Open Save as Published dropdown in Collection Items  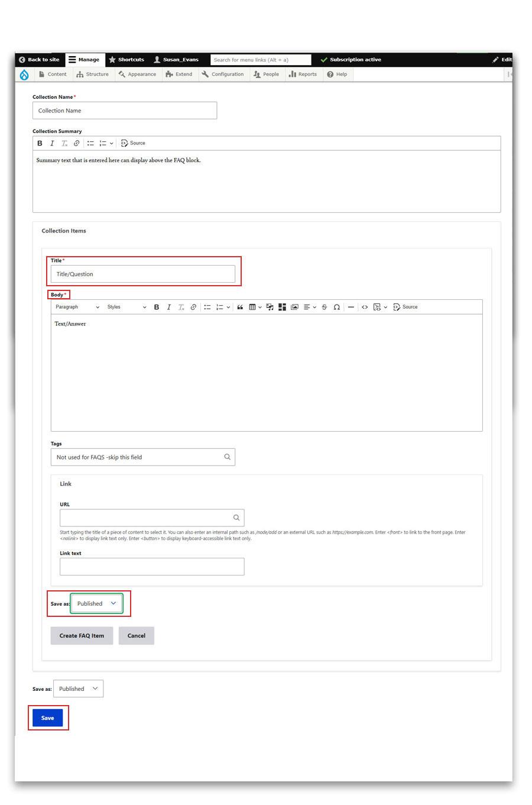coord(97,603)
